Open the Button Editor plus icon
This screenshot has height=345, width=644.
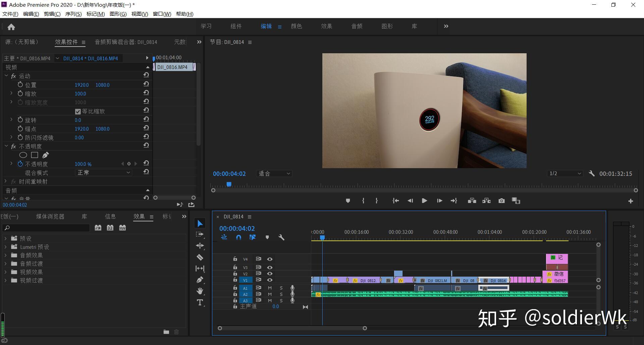click(x=631, y=201)
